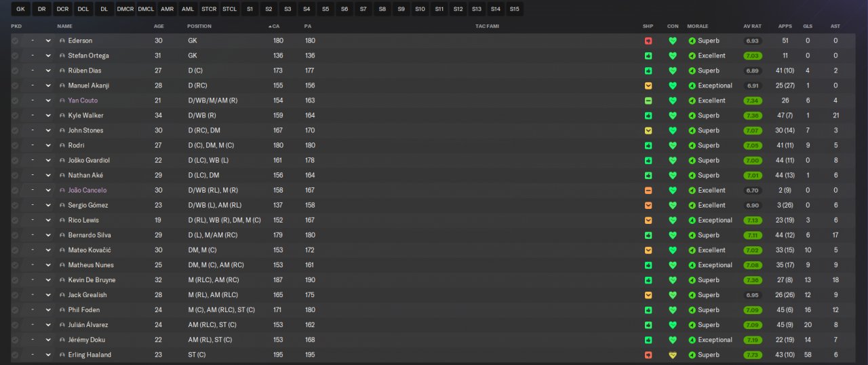868x365 pixels.
Task: Click Erling Haaland's 7.73 average rating badge
Action: pos(752,355)
